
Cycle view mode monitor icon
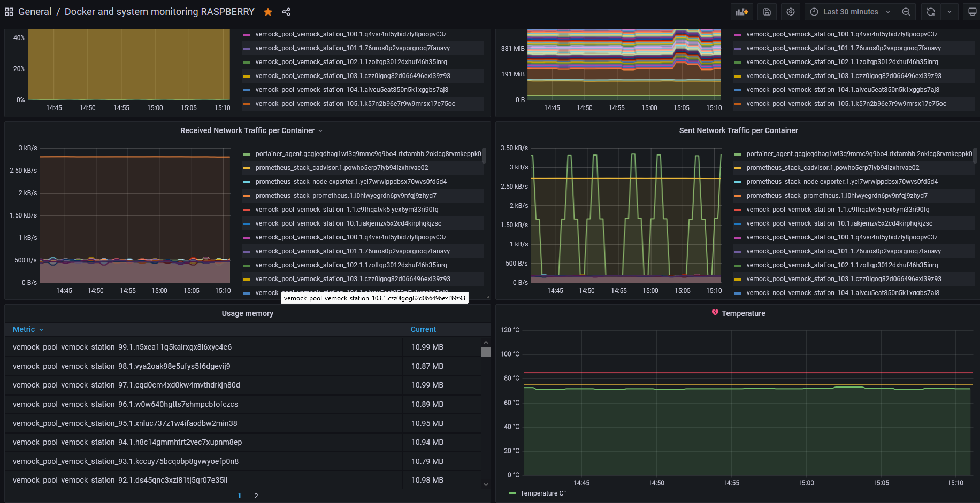972,12
